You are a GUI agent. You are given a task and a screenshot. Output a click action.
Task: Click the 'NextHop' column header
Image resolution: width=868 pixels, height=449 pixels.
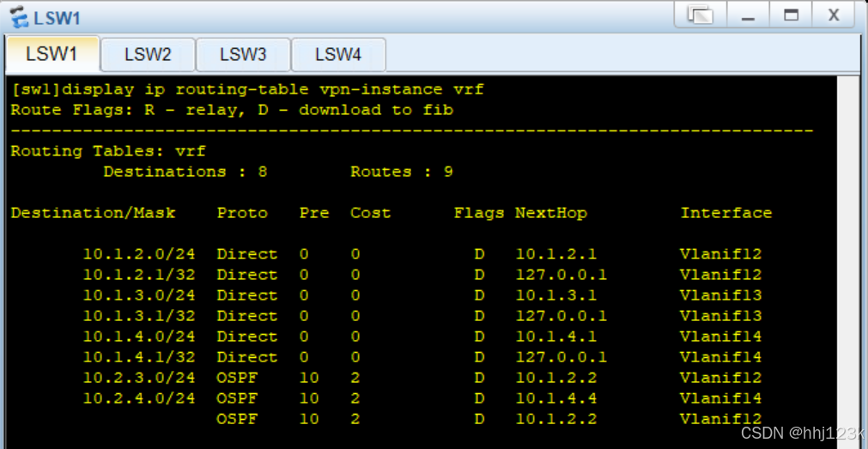[551, 213]
